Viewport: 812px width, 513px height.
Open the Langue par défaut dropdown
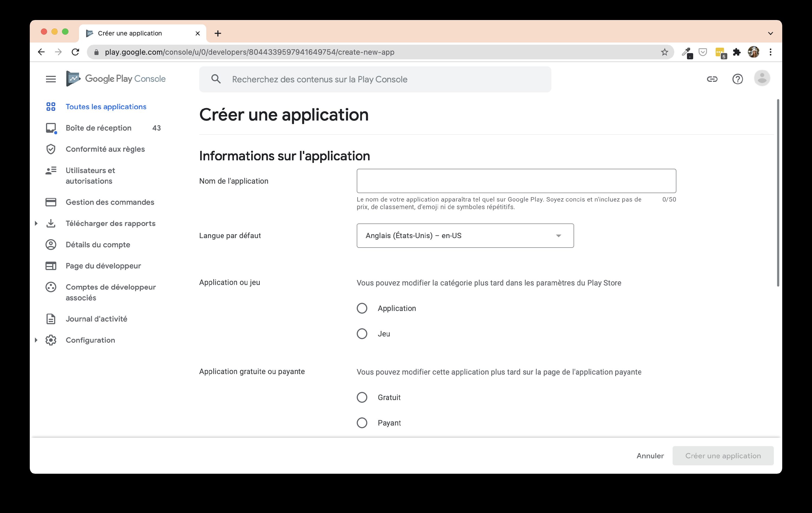click(x=465, y=236)
